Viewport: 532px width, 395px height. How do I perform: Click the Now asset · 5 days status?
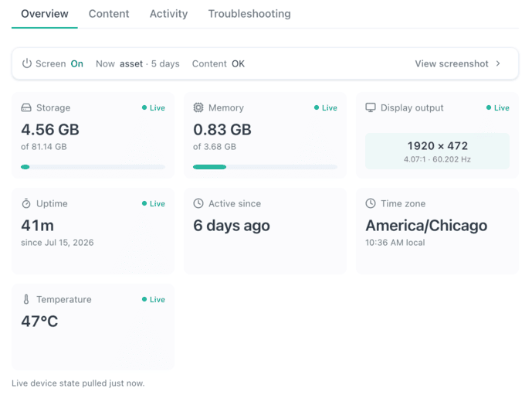coord(137,63)
